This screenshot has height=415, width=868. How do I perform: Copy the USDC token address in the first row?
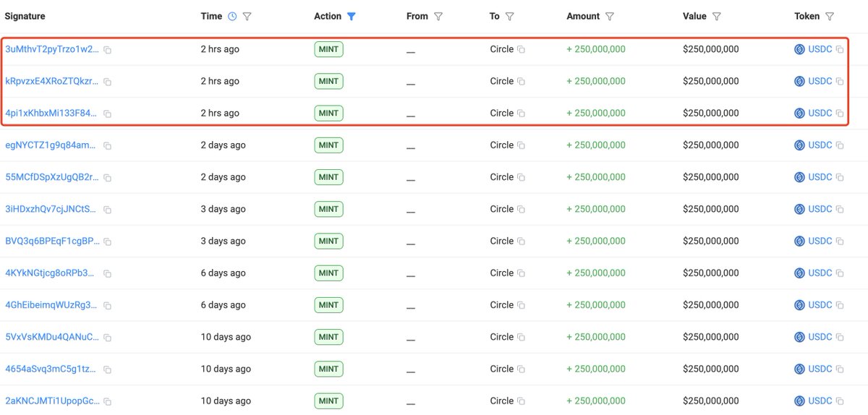click(x=840, y=50)
